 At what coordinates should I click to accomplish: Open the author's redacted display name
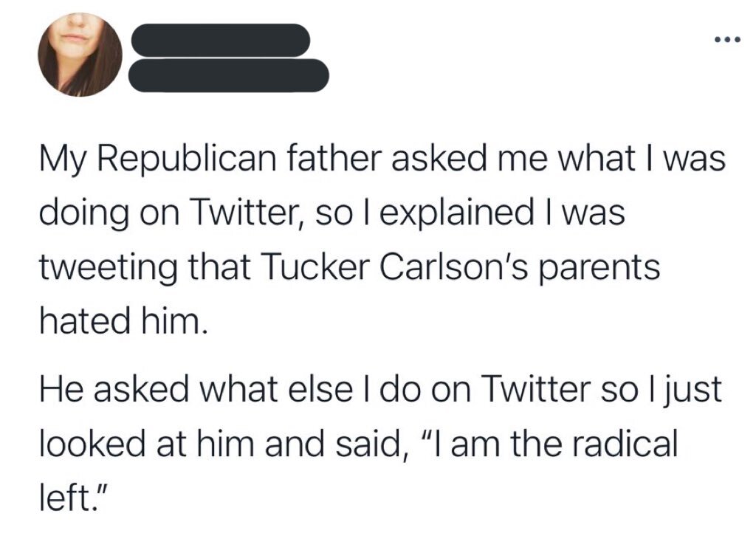pyautogui.click(x=219, y=39)
